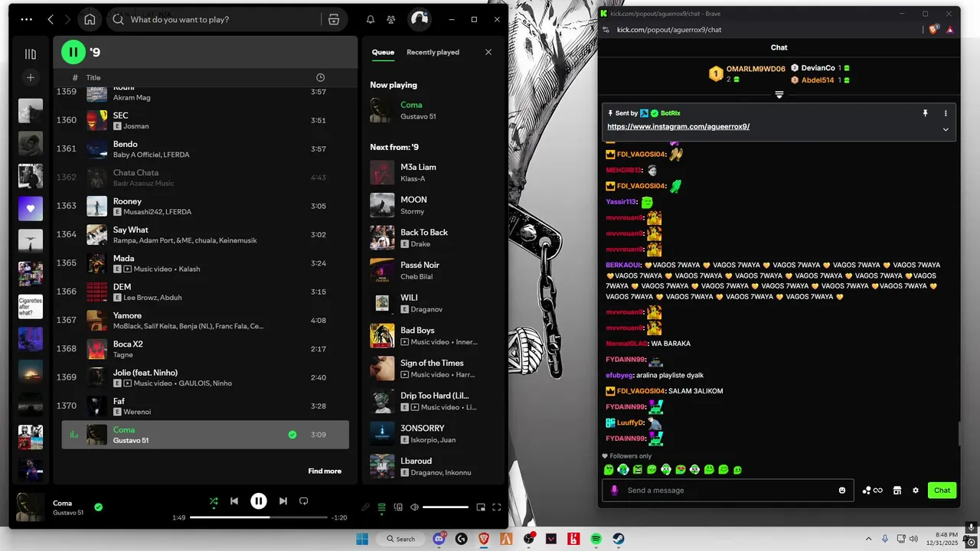
Task: Pause the '9 playlist with the green button
Action: point(73,52)
